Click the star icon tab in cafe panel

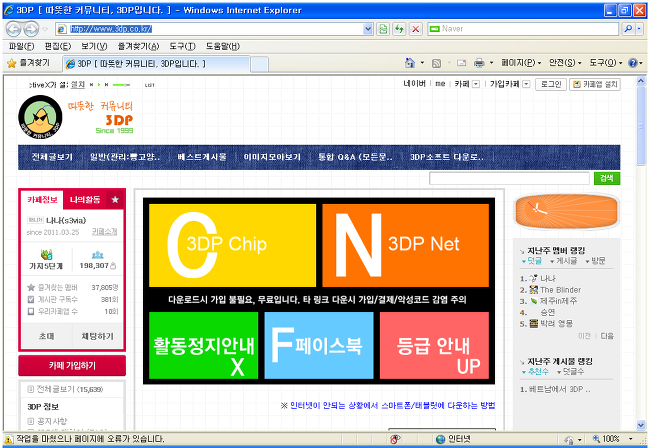click(x=115, y=200)
